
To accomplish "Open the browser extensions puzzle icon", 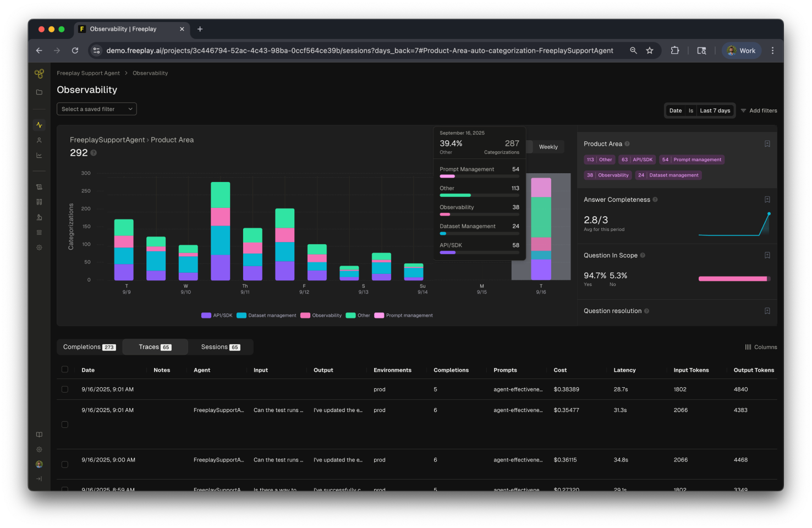I will [x=674, y=51].
